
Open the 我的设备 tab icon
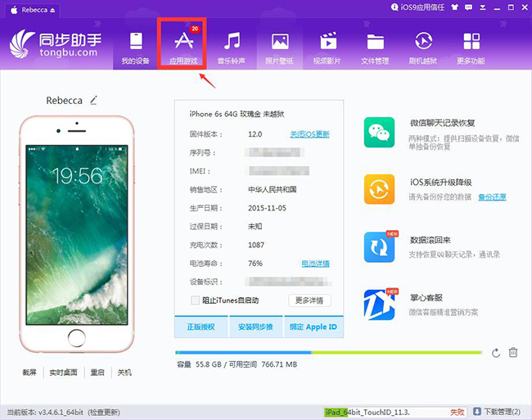point(136,41)
